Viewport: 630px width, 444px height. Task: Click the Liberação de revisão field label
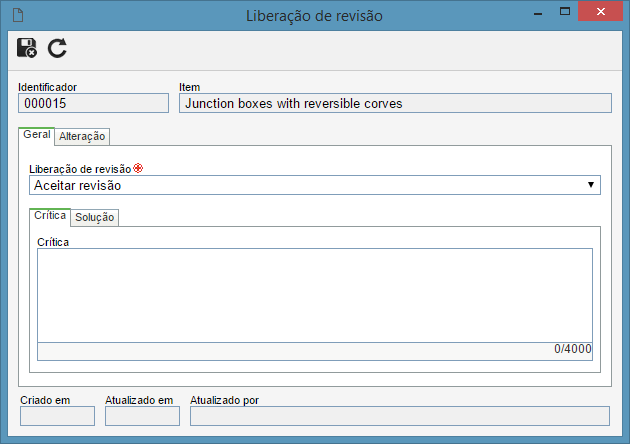point(80,169)
